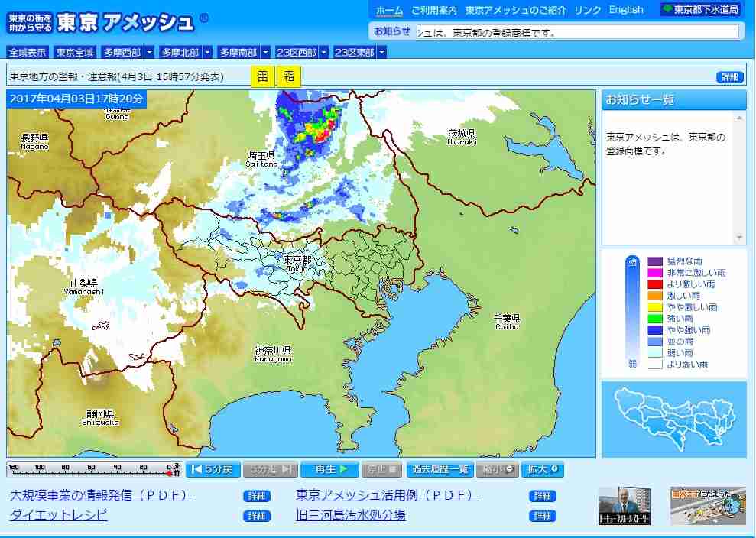
Task: Expand the 多摩北部 dropdown arrow
Action: point(207,52)
